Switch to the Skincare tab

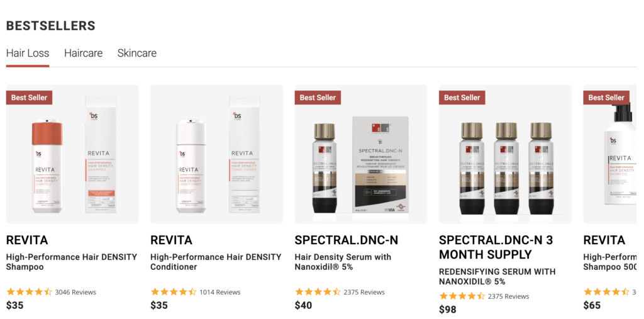(x=136, y=53)
